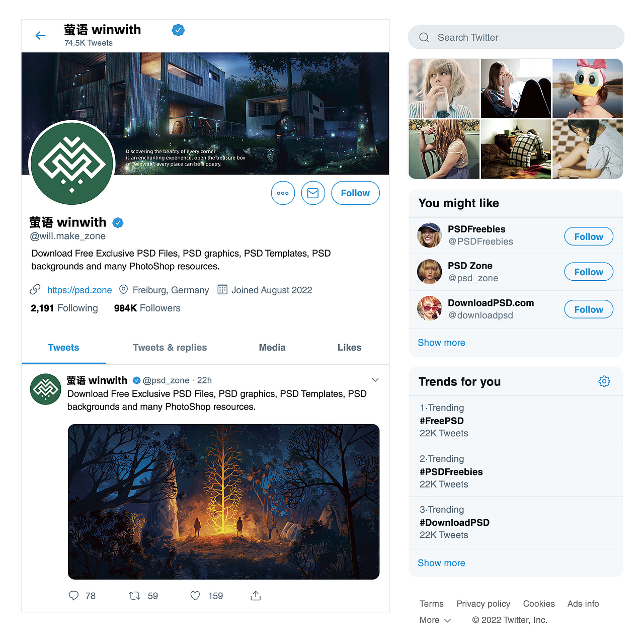Image resolution: width=644 pixels, height=644 pixels.
Task: Follow the winwith profile
Action: [355, 193]
